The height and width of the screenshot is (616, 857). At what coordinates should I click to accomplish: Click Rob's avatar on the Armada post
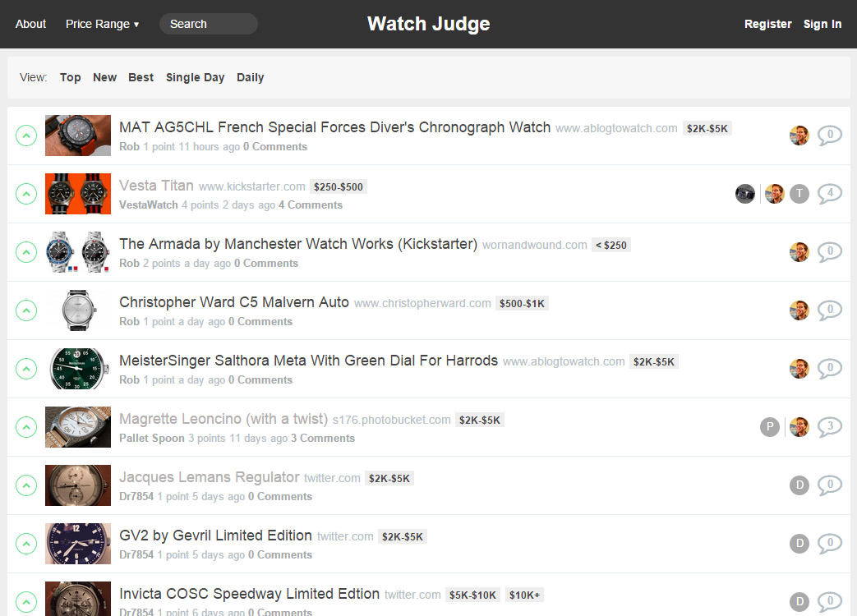coord(799,252)
